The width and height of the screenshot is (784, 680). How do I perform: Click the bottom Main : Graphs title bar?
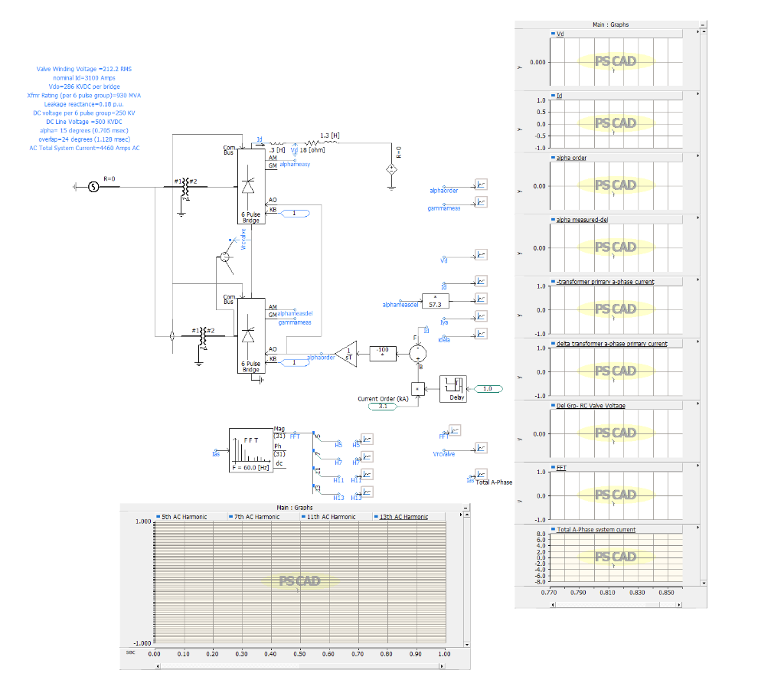(294, 506)
